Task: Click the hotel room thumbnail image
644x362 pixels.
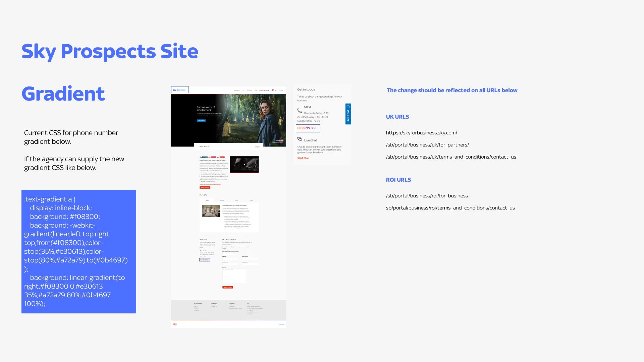Action: (211, 211)
